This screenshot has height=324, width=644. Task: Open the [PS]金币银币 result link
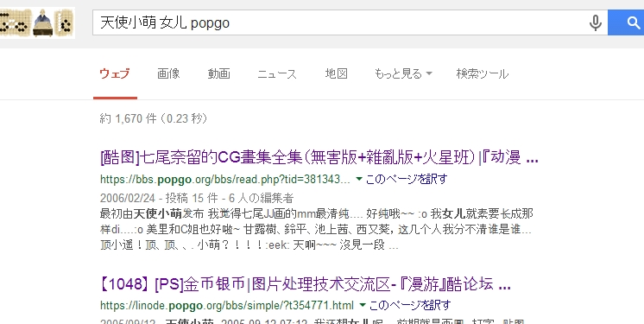[x=306, y=284]
